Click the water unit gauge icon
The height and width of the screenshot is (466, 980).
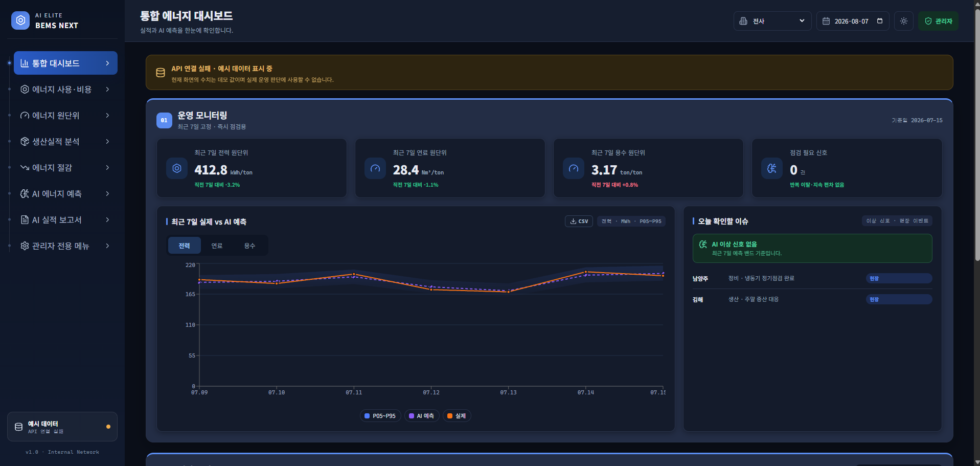(574, 168)
